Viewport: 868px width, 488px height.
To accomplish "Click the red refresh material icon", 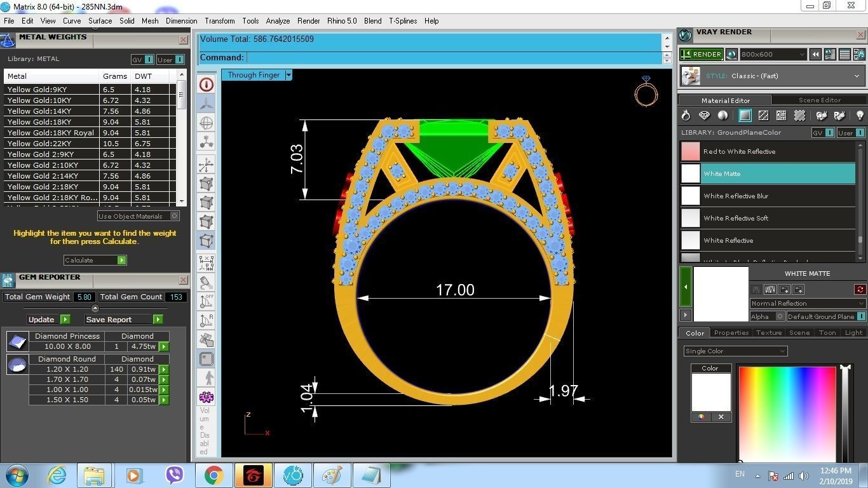I will tap(860, 290).
